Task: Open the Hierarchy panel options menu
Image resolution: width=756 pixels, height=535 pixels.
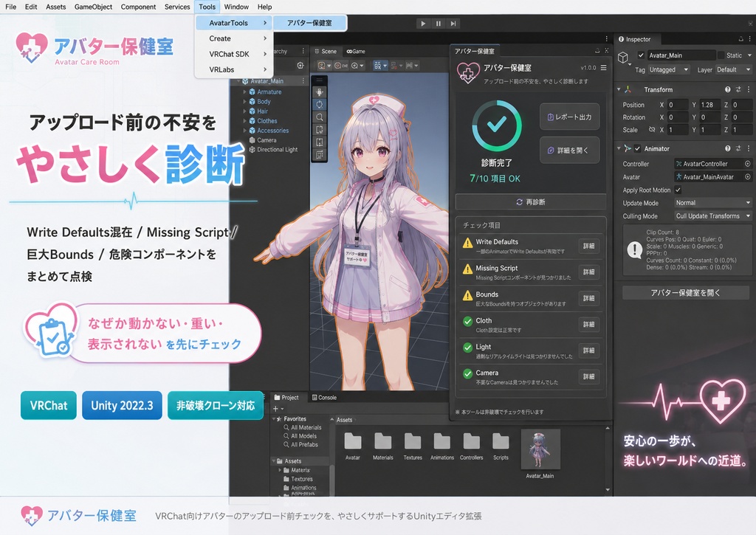Action: click(x=303, y=51)
